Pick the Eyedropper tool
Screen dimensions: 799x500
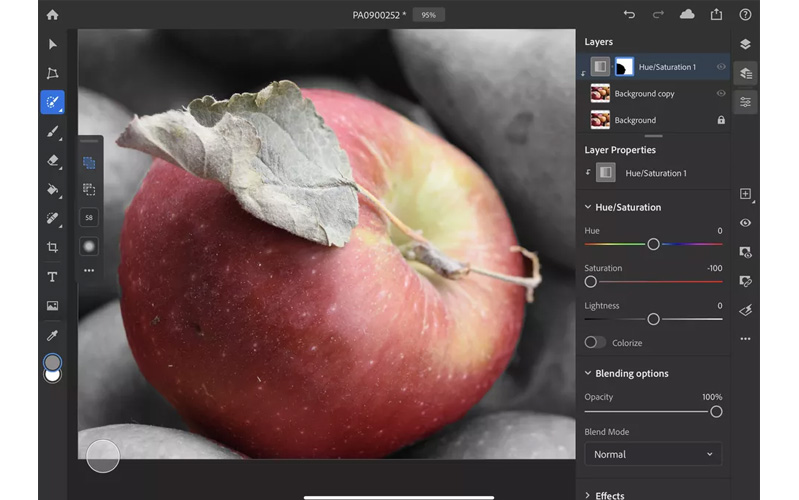(53, 335)
